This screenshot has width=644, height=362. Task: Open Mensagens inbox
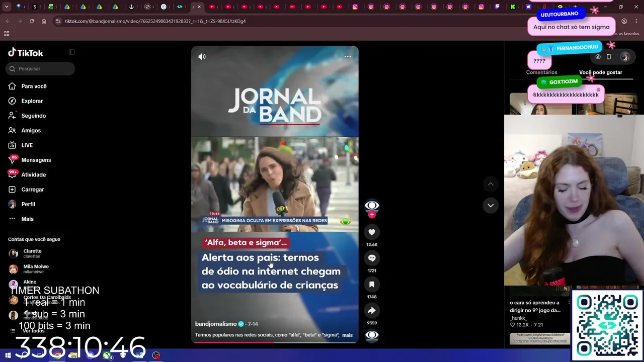[x=36, y=160]
